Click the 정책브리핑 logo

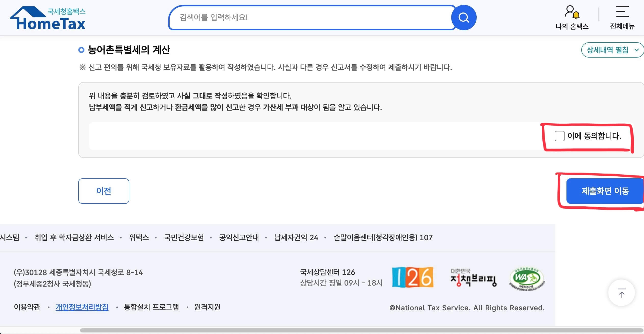click(473, 278)
